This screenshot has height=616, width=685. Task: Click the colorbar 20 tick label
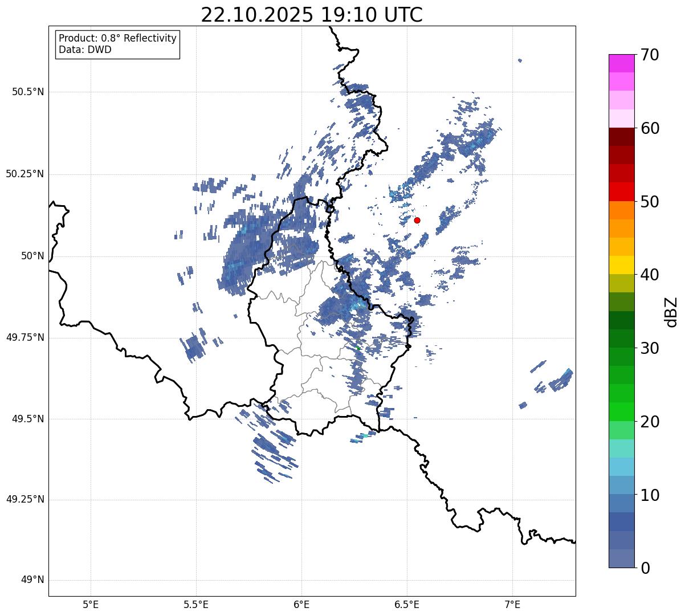[x=650, y=422]
